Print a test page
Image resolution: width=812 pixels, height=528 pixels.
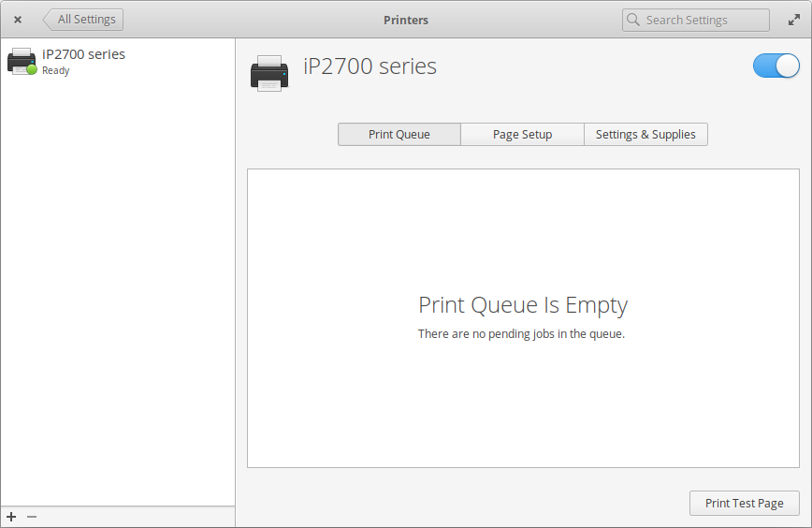[744, 503]
